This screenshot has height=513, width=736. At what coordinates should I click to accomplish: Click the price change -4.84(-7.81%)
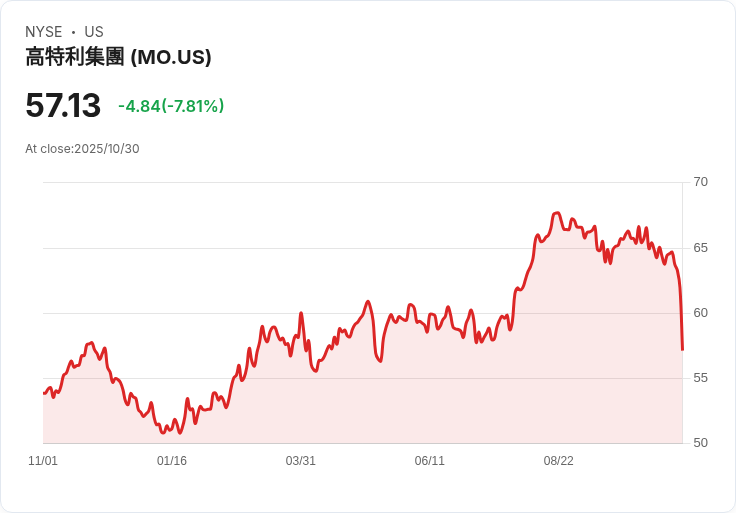click(x=171, y=106)
